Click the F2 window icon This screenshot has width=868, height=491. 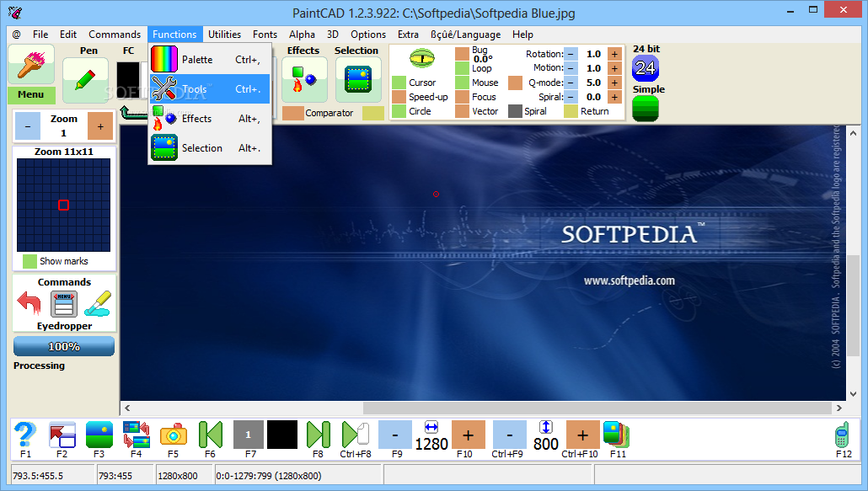coord(62,435)
